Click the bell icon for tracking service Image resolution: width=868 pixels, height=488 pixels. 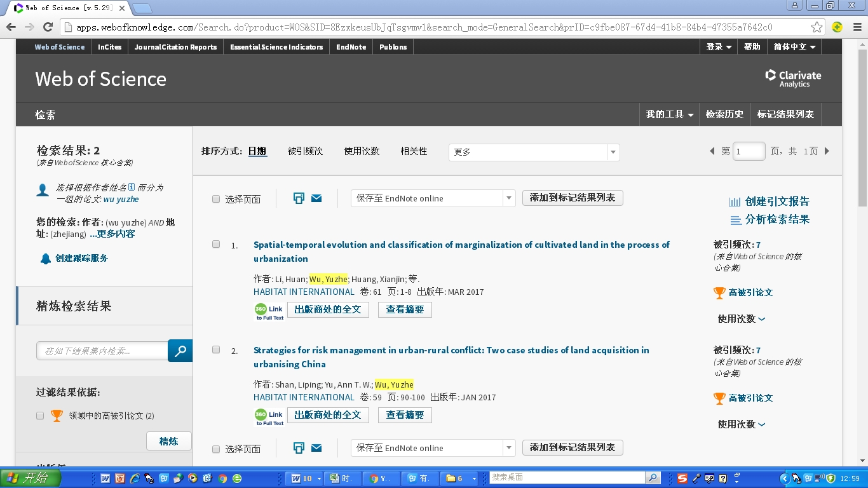(45, 258)
